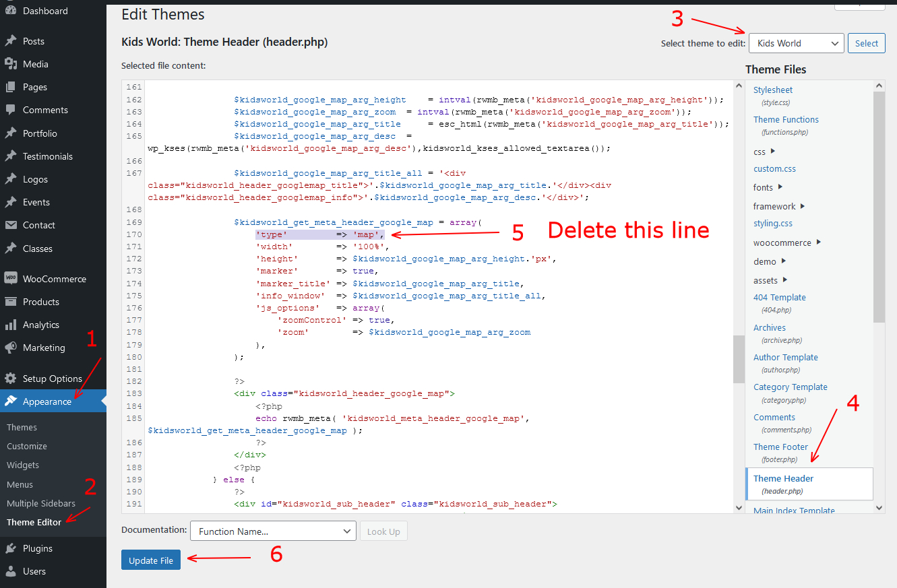Image resolution: width=897 pixels, height=588 pixels.
Task: Click the Appearance paintbrush icon
Action: [11, 401]
